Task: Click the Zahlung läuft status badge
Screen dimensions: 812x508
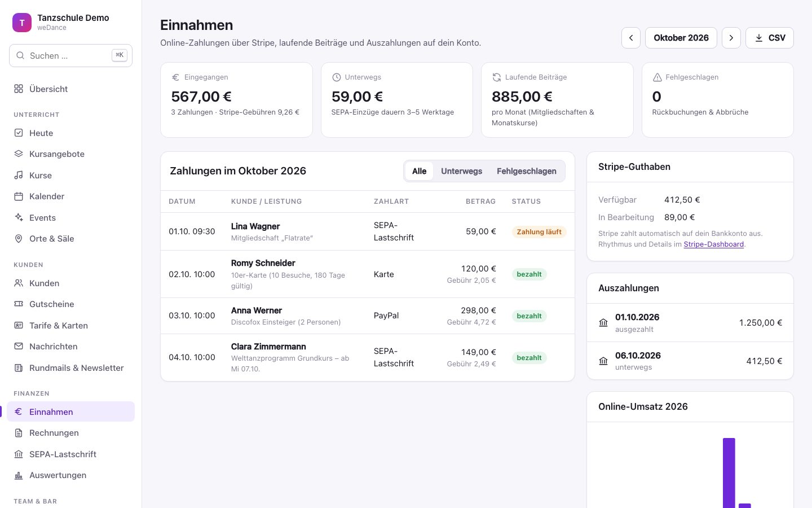Action: pos(539,232)
